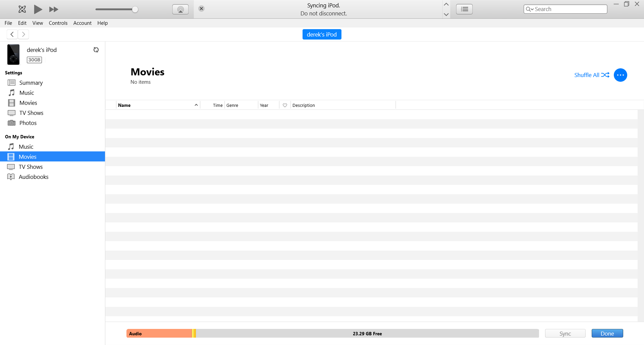Select Music under On My Device
644x345 pixels.
[x=52, y=147]
